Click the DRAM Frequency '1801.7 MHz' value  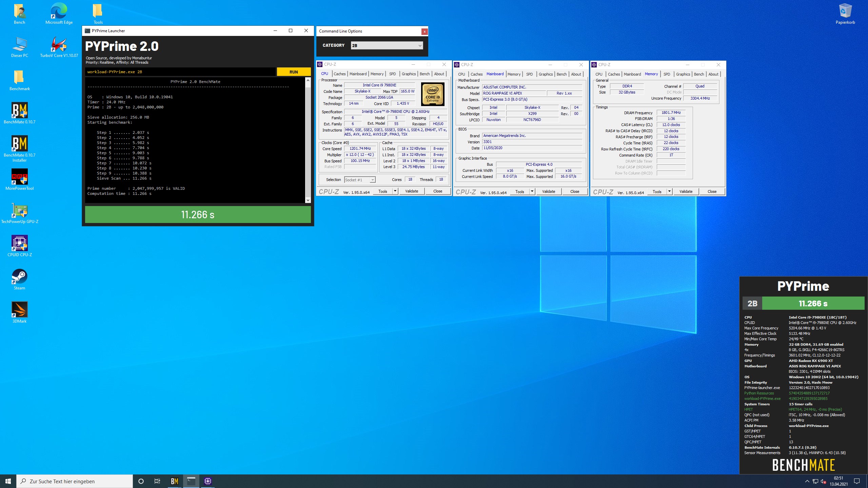tap(671, 113)
